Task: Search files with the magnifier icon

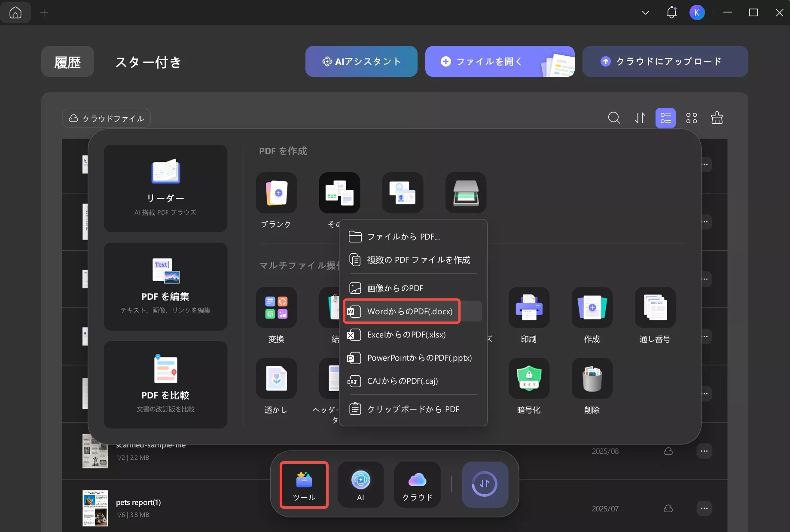Action: pos(614,118)
